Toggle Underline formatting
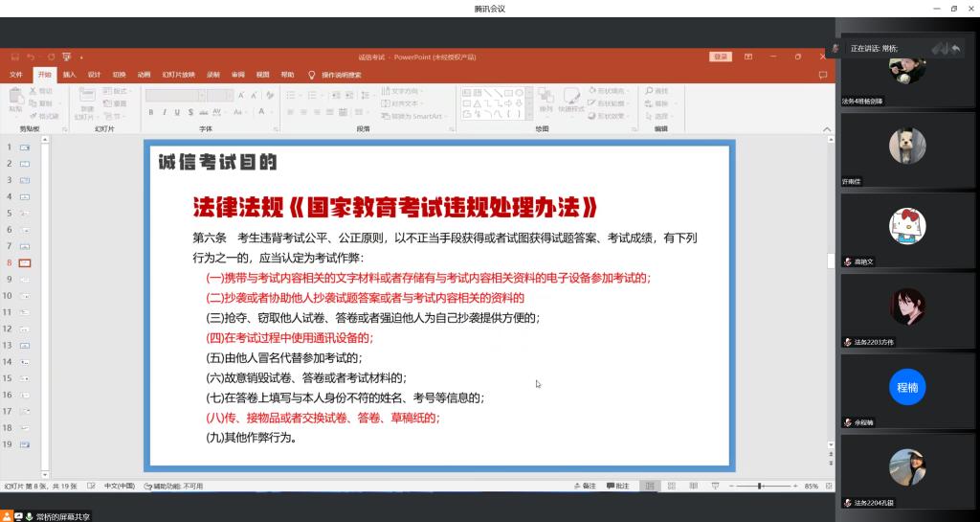980x522 pixels. pyautogui.click(x=177, y=113)
